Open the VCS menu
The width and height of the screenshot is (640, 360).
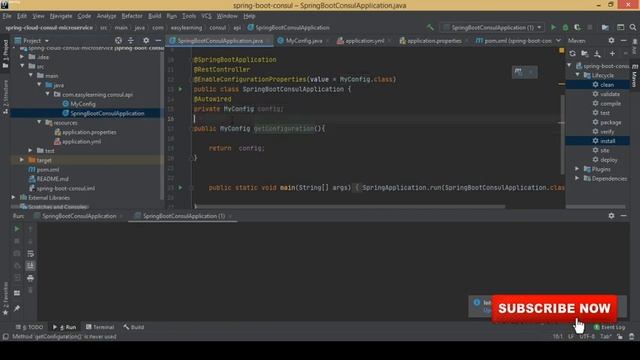click(x=206, y=16)
